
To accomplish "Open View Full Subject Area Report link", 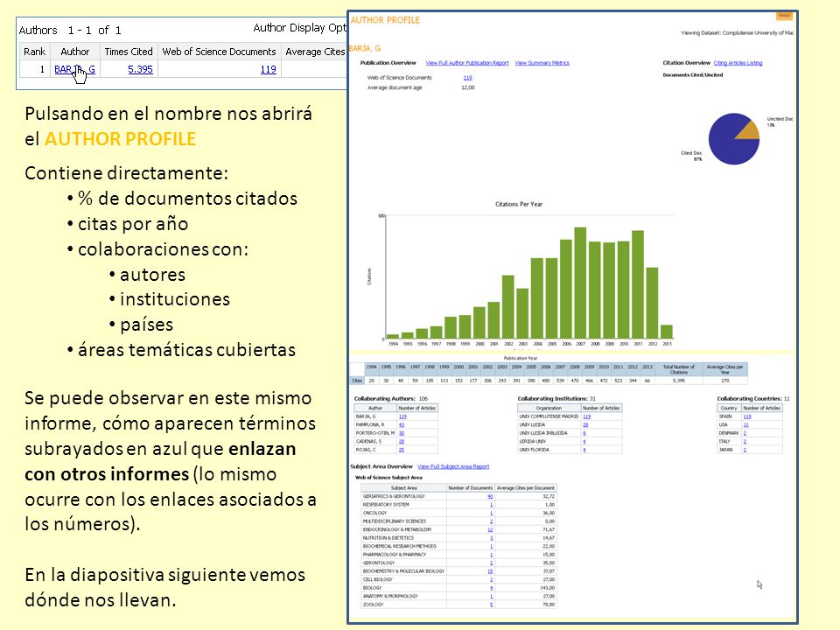I will [x=453, y=466].
